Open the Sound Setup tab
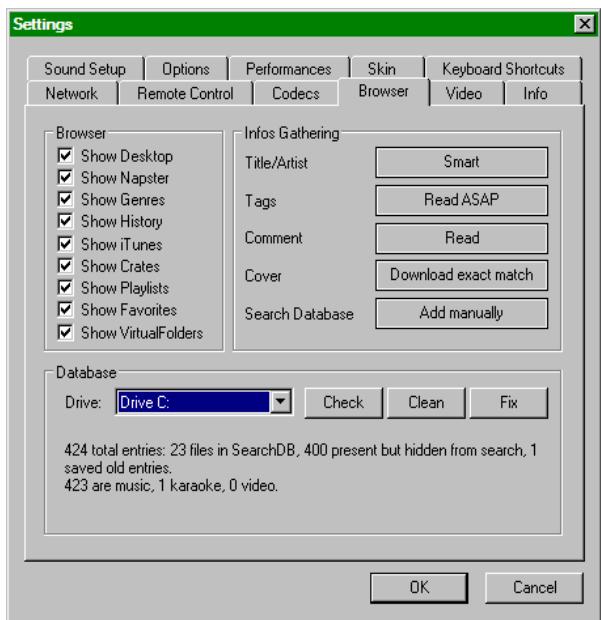The width and height of the screenshot is (601, 620). 85,69
